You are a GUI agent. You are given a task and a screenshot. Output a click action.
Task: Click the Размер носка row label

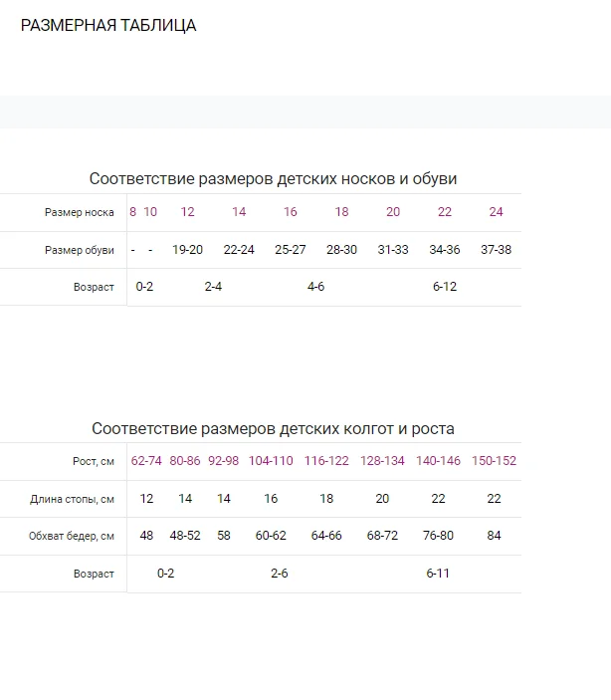[x=79, y=212]
